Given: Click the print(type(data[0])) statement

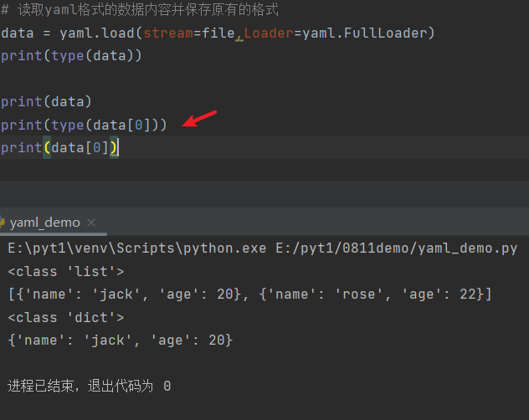Looking at the screenshot, I should coord(84,125).
